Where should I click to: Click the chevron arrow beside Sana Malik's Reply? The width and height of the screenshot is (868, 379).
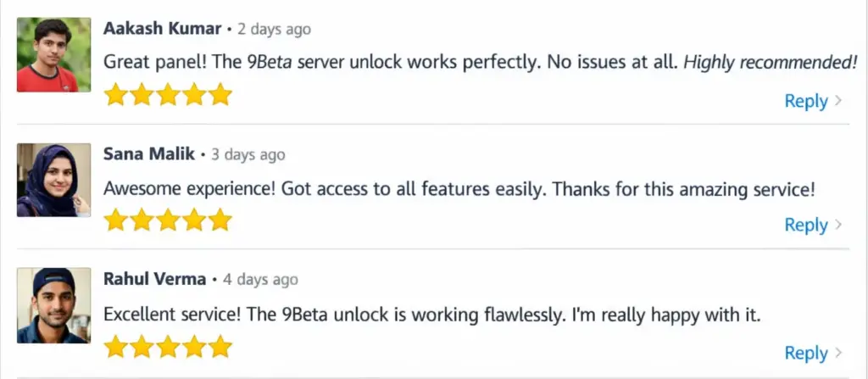point(839,225)
